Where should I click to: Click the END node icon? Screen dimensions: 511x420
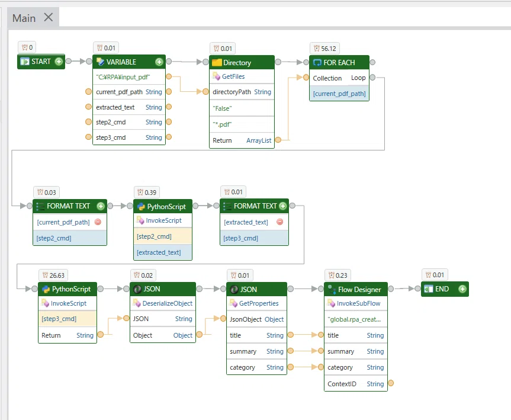click(x=429, y=289)
